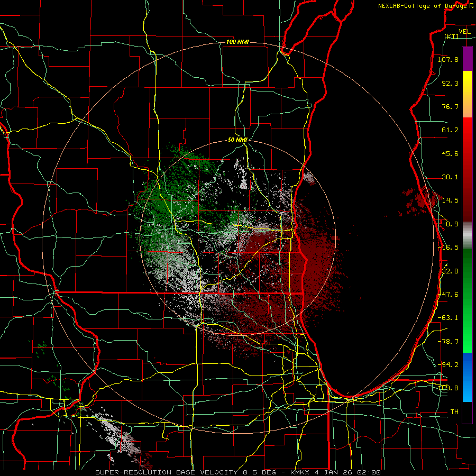Click the -0.9 legend value

450,224
